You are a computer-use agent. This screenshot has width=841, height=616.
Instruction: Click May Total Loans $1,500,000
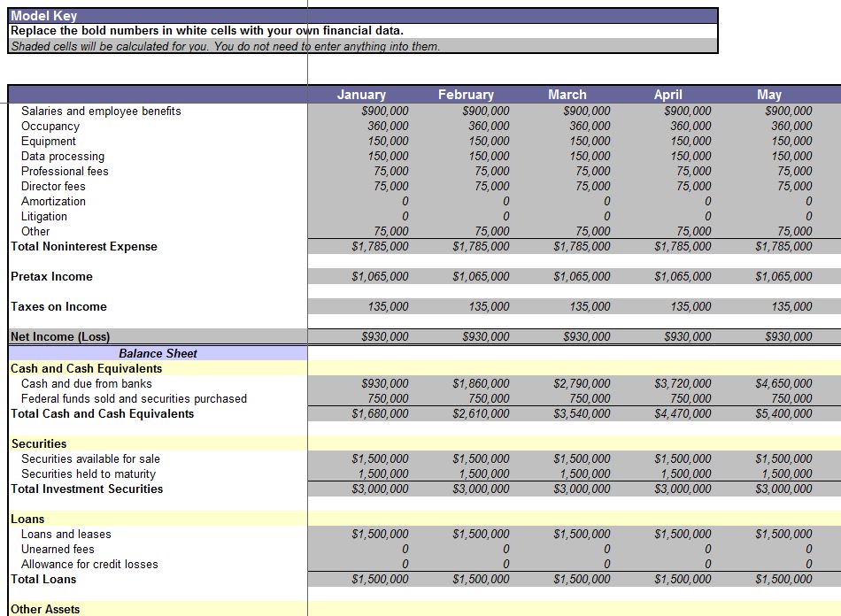click(783, 579)
